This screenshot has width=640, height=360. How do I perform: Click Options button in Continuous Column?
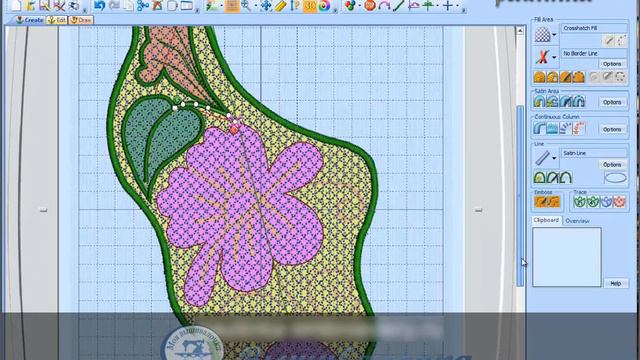(x=612, y=129)
